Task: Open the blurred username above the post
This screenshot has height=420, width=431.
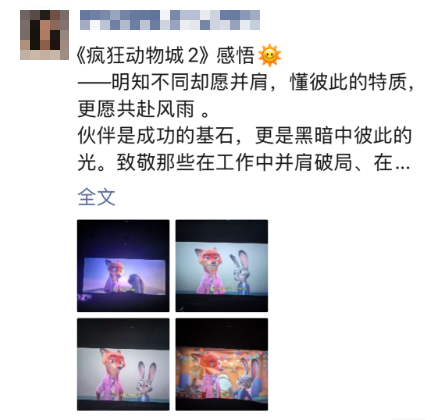Action: (170, 20)
